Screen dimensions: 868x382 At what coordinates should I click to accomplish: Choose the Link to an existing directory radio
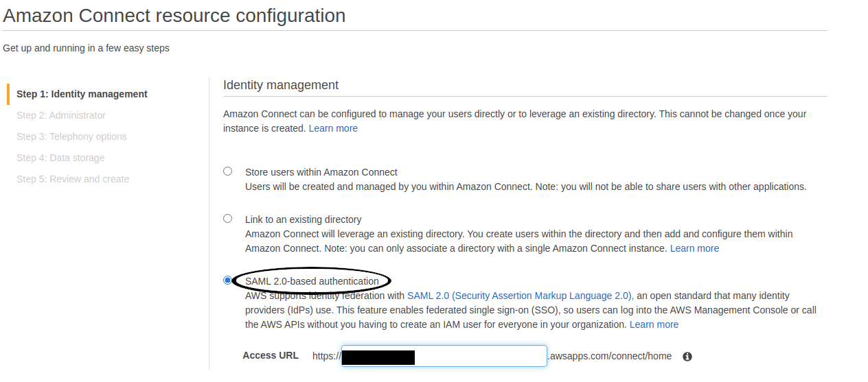[x=228, y=219]
